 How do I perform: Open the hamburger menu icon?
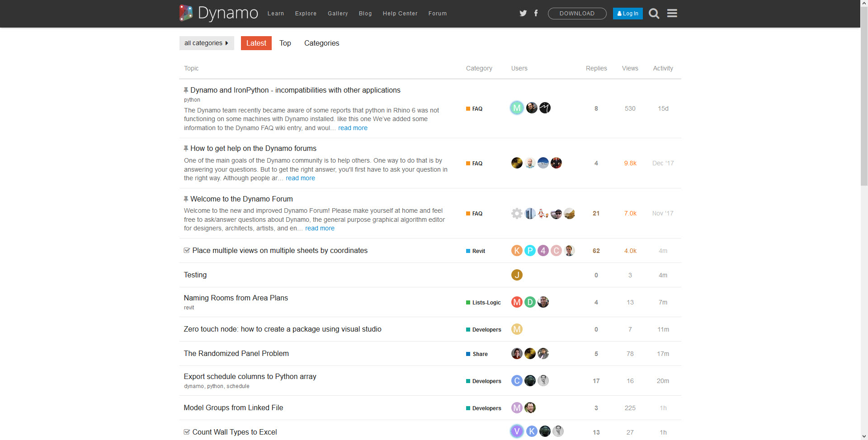[672, 14]
